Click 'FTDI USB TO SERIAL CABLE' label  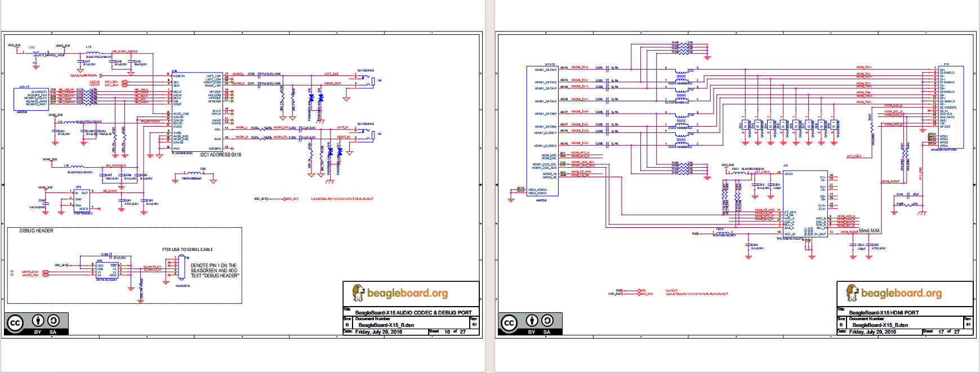(188, 249)
